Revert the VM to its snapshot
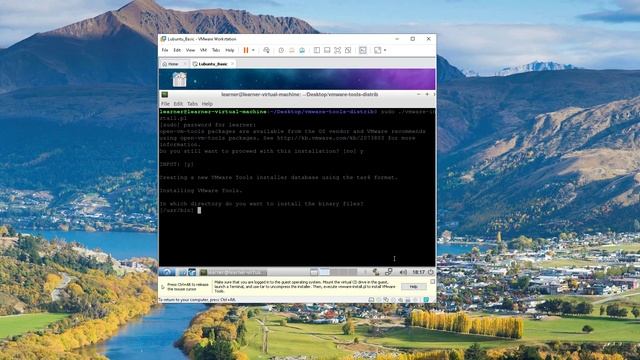Viewport: 640px width, 360px height. click(291, 50)
